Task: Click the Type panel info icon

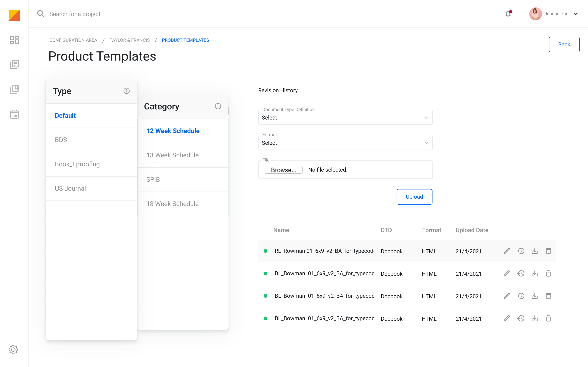Action: click(x=126, y=91)
